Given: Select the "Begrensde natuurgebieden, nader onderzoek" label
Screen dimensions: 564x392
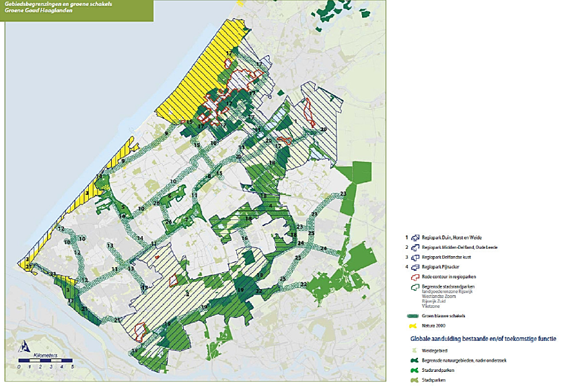Looking at the screenshot, I should tap(464, 360).
